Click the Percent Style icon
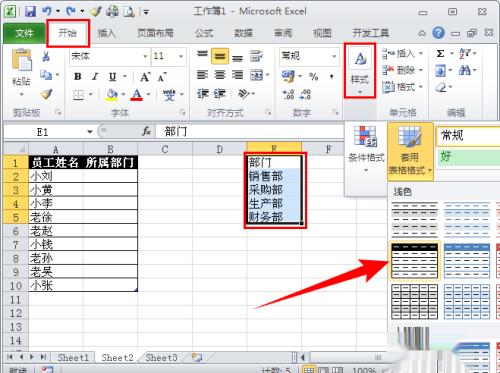The image size is (500, 373). tap(313, 77)
